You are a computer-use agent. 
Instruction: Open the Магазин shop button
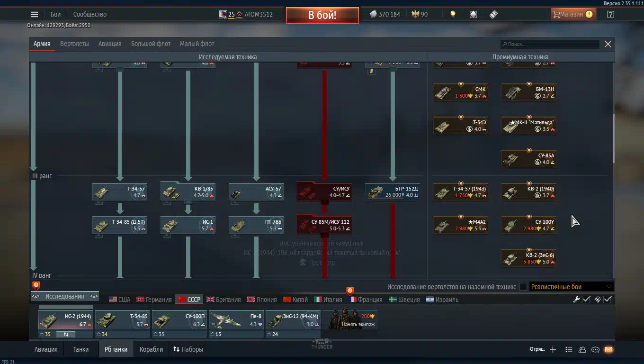click(x=573, y=14)
